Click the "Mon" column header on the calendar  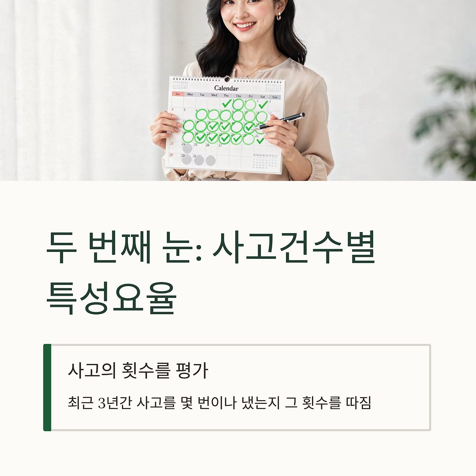(190, 94)
